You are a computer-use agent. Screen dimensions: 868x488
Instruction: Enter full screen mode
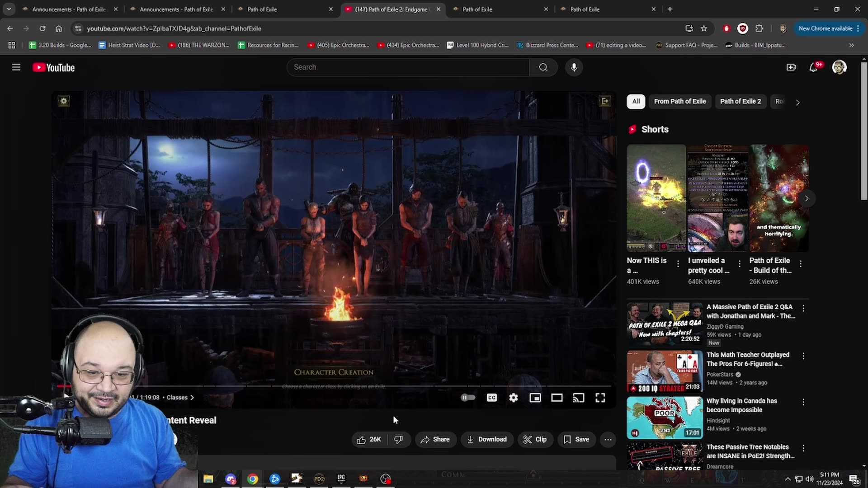(600, 398)
